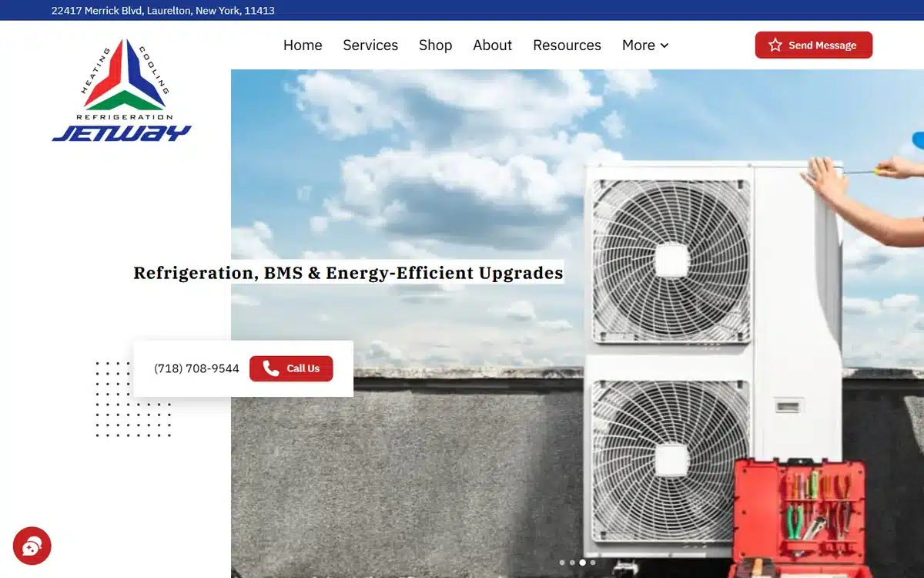Click the Send Message button
This screenshot has height=578, width=924.
[x=814, y=45]
